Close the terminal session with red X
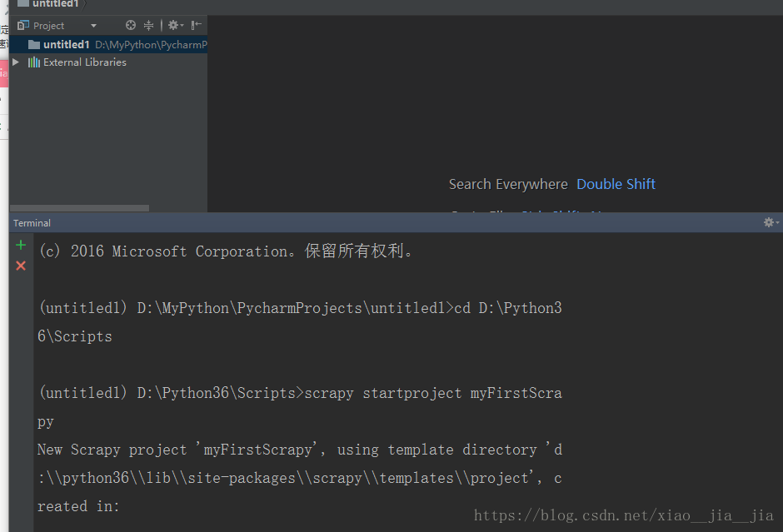The width and height of the screenshot is (783, 532). pyautogui.click(x=21, y=266)
